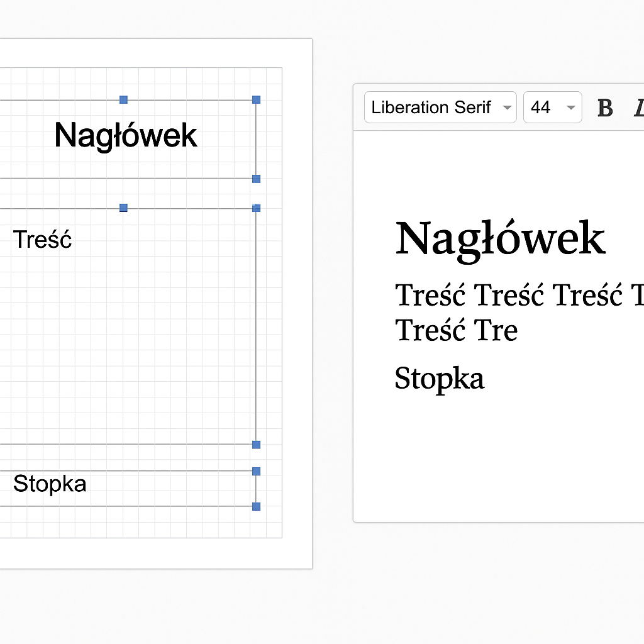This screenshot has height=644, width=644.
Task: Click the font size field showing 44
Action: point(541,108)
